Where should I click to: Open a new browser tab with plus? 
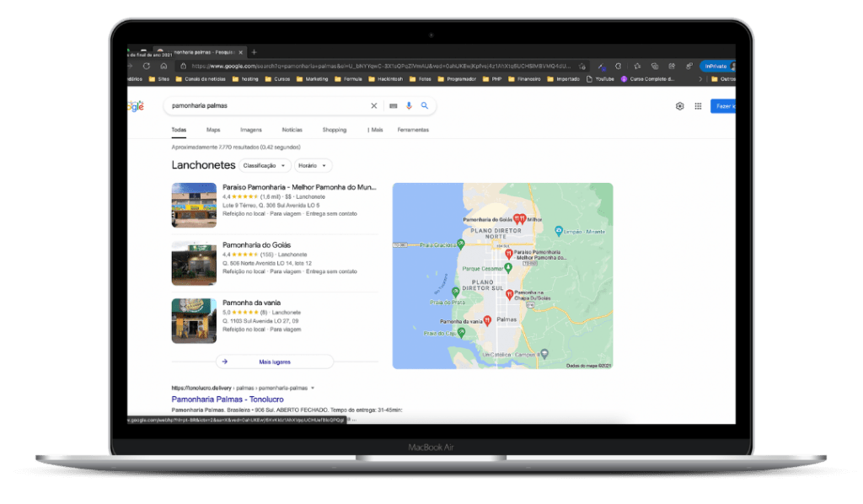pos(254,52)
